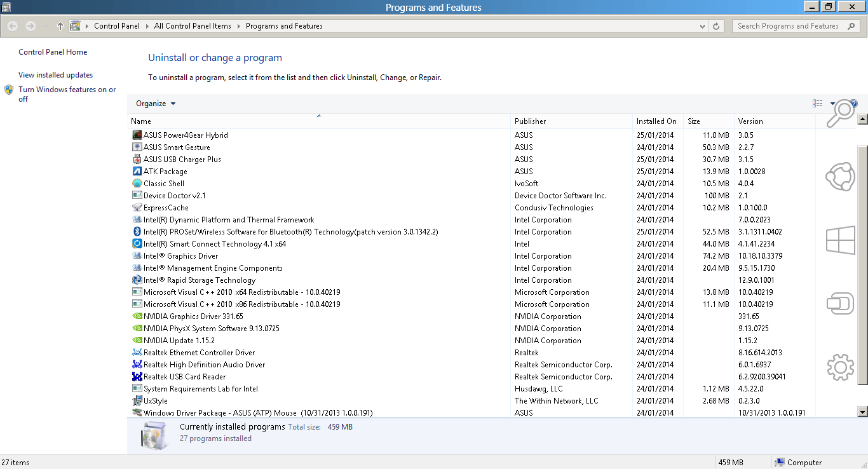Go up one level with the Up arrow
Screen dimensions: 868x469
[60, 26]
